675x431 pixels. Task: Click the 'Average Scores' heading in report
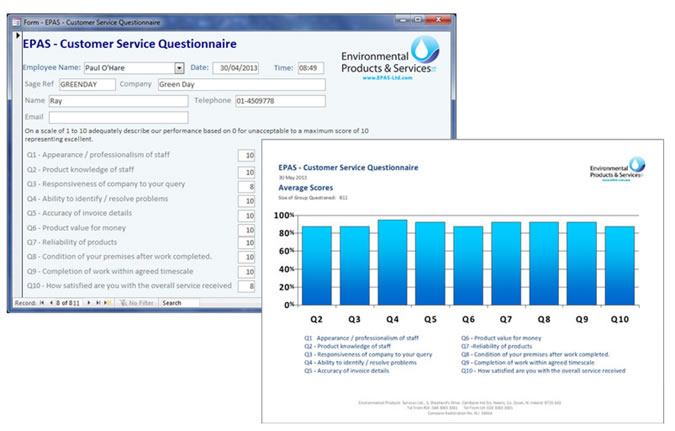pyautogui.click(x=306, y=188)
